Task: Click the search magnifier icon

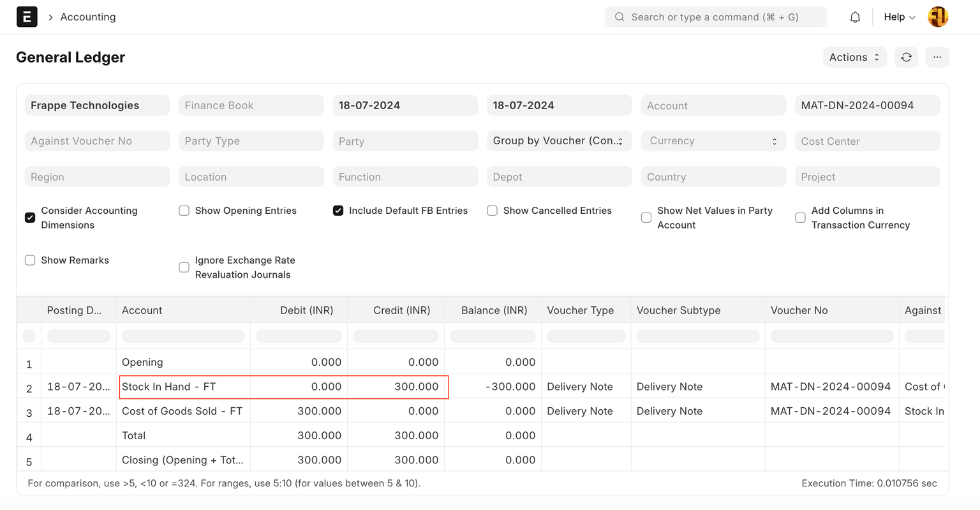Action: pyautogui.click(x=619, y=17)
